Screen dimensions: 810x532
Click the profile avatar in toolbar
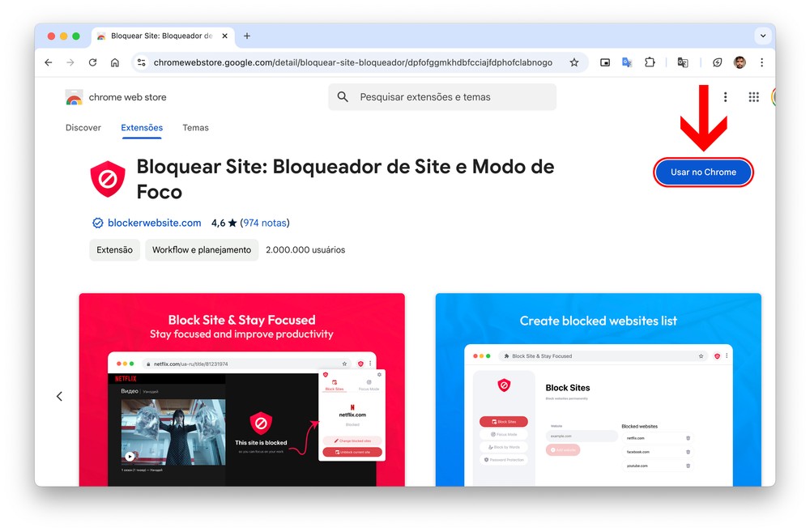(740, 62)
